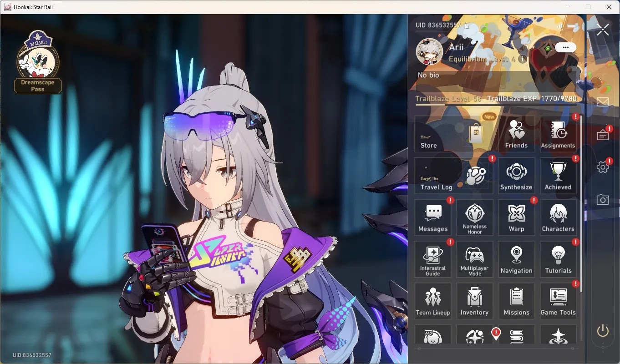Open Team Lineup
The height and width of the screenshot is (364, 620).
pyautogui.click(x=433, y=301)
